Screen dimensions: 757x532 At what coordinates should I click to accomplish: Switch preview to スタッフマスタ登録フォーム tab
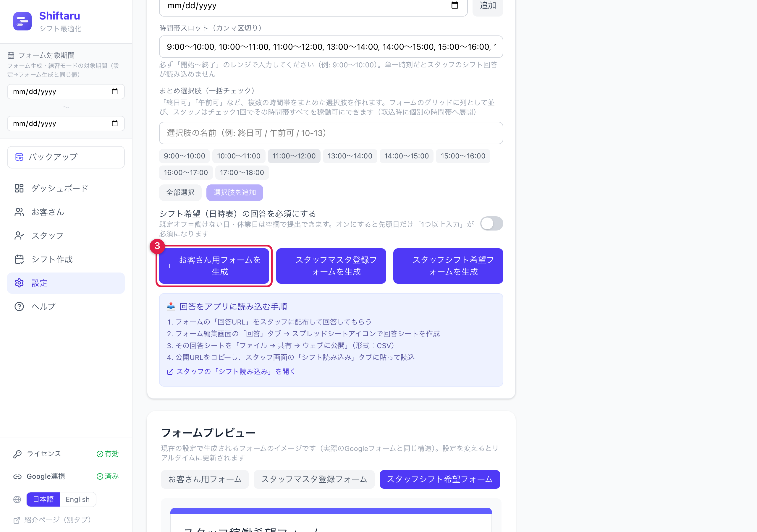coord(314,479)
